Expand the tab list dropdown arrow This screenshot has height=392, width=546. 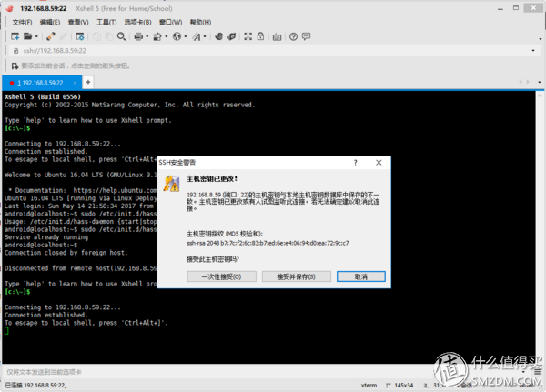pyautogui.click(x=540, y=82)
